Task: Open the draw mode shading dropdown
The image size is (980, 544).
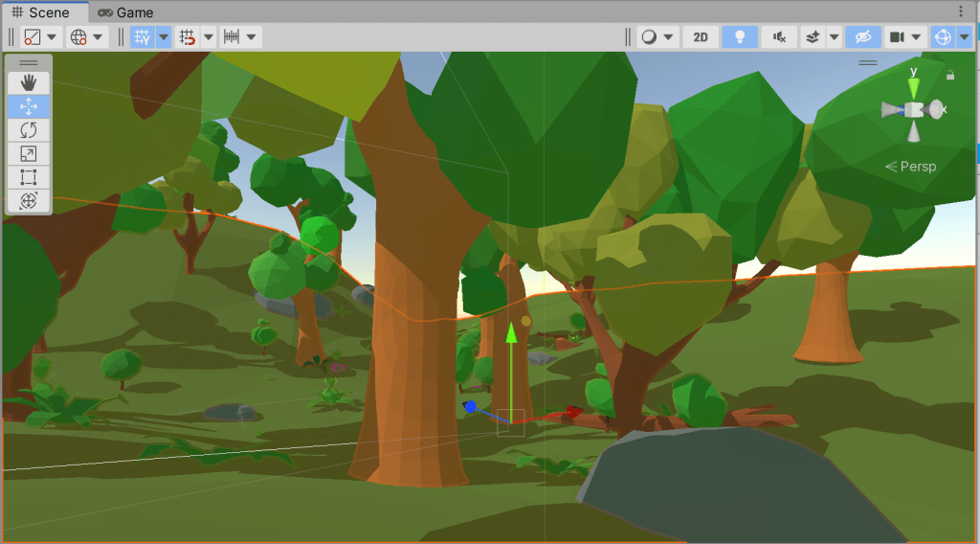Action: [x=656, y=37]
